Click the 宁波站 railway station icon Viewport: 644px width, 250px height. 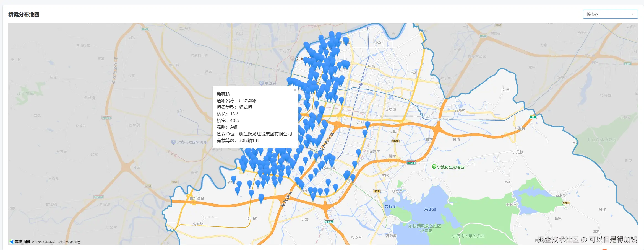pyautogui.click(x=261, y=83)
